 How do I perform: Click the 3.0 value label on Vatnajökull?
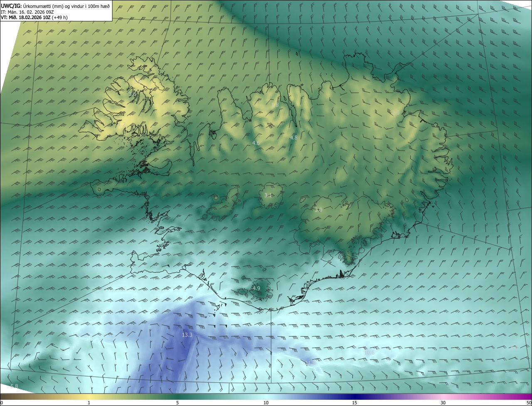[318, 210]
